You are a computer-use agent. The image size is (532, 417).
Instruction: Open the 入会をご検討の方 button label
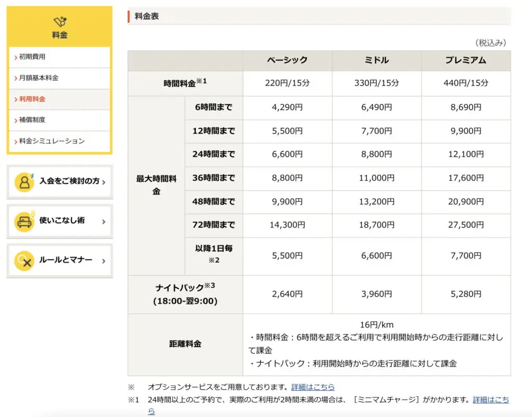click(x=69, y=181)
